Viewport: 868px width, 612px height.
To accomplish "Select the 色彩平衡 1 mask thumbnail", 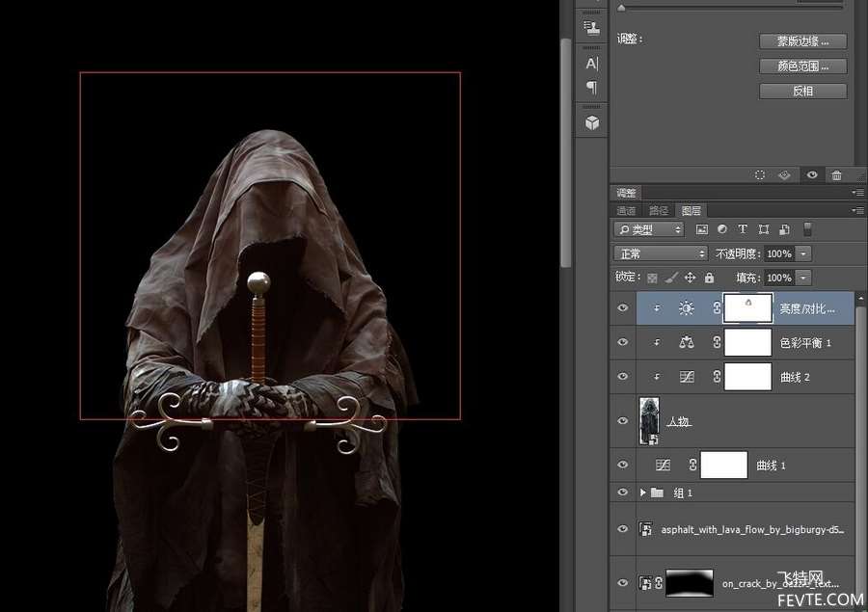I will [x=747, y=342].
